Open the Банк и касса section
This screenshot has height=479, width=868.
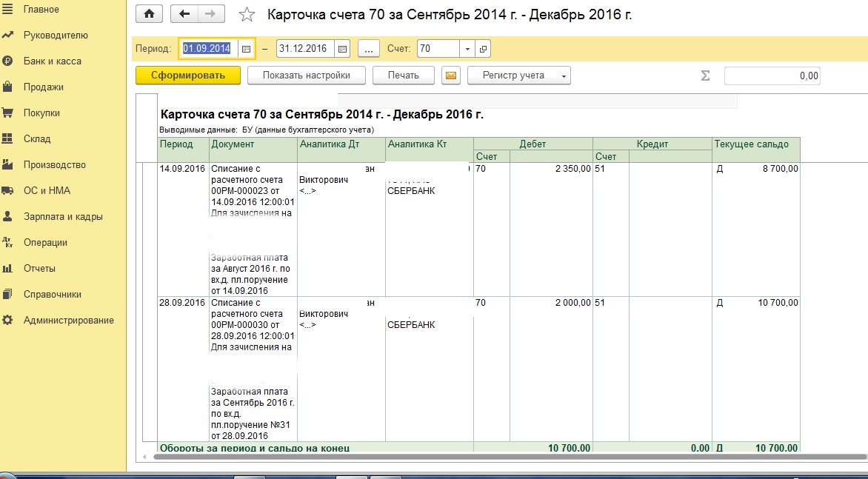click(52, 61)
